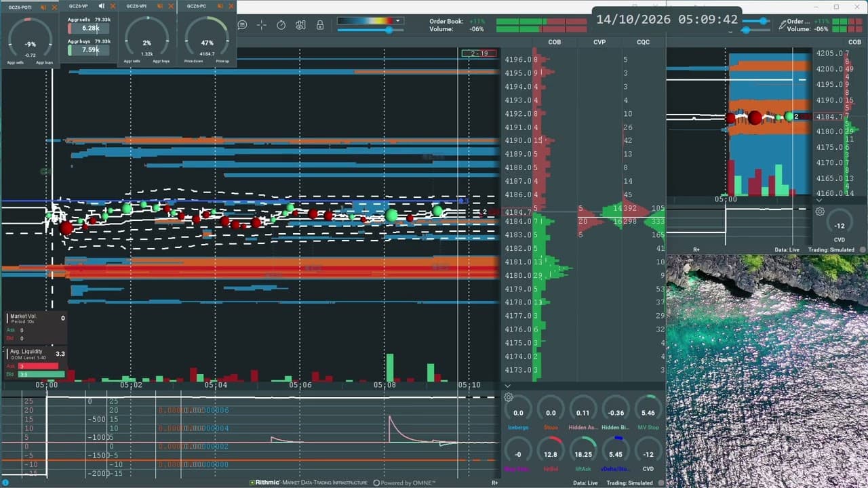Close the GCZ6-VPI widget
Image resolution: width=868 pixels, height=488 pixels.
pos(172,6)
